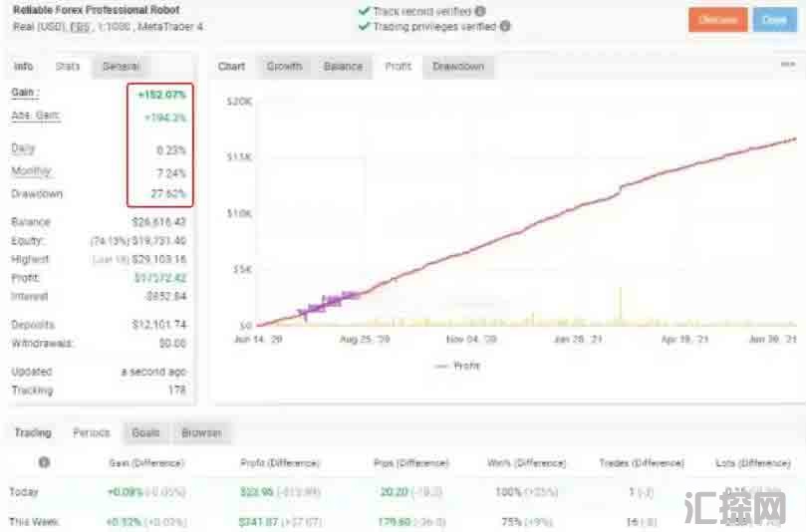Click the Trading privileges verified checkmark
Image resolution: width=806 pixels, height=532 pixels.
(364, 27)
